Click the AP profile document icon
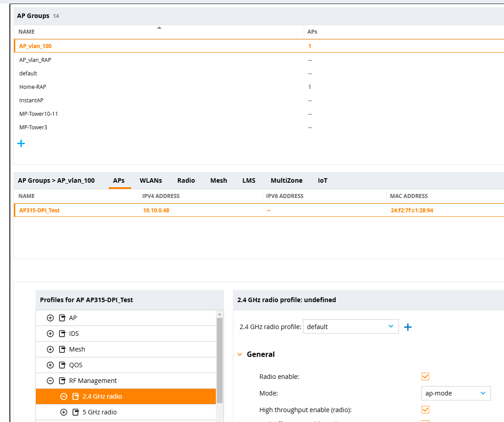 point(62,318)
